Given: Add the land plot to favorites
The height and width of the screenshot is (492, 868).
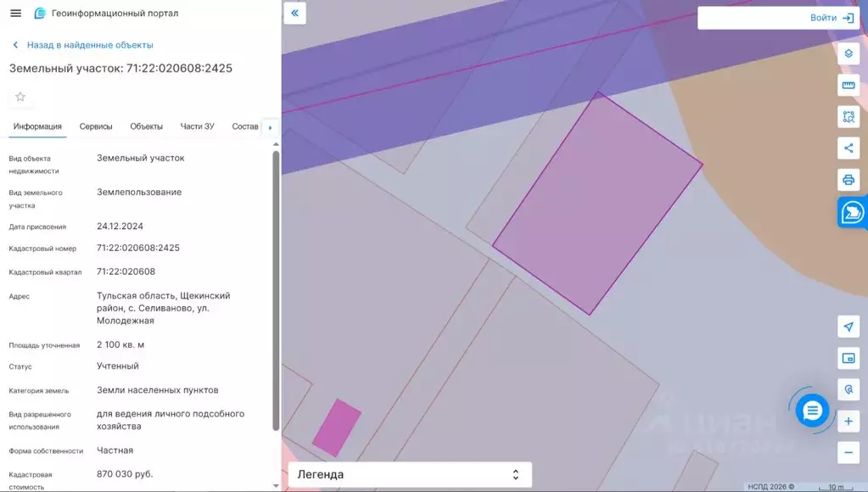Looking at the screenshot, I should 20,97.
